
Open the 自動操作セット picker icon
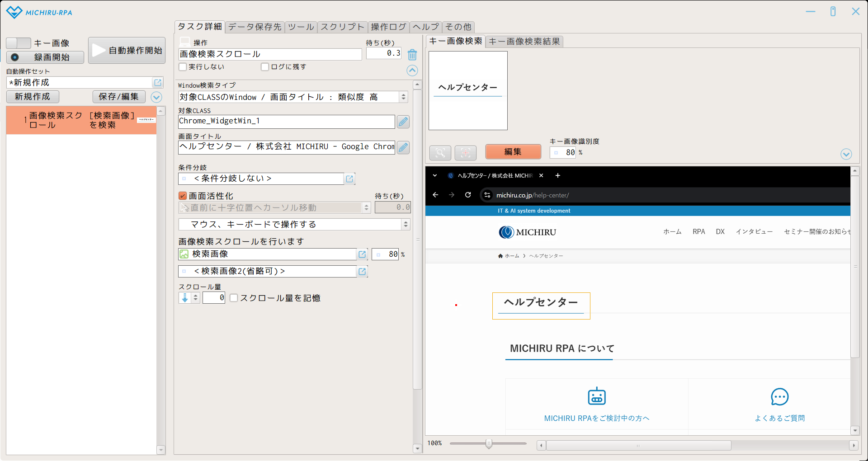click(158, 83)
